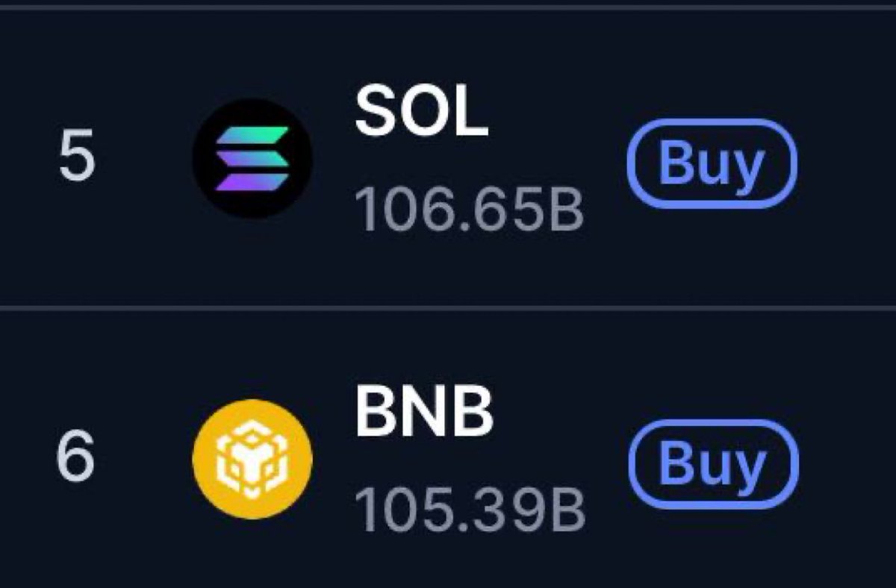Click the 105.39B market cap value
Viewport: 896px width, 588px height.
469,510
